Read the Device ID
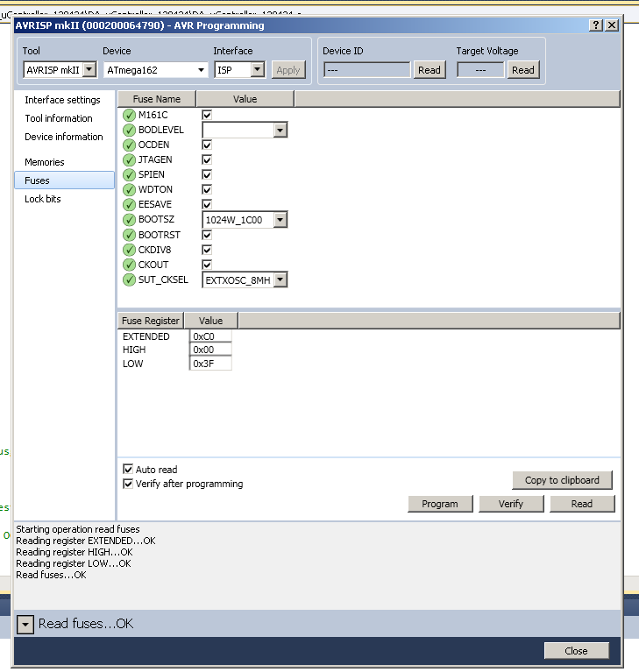 [430, 70]
